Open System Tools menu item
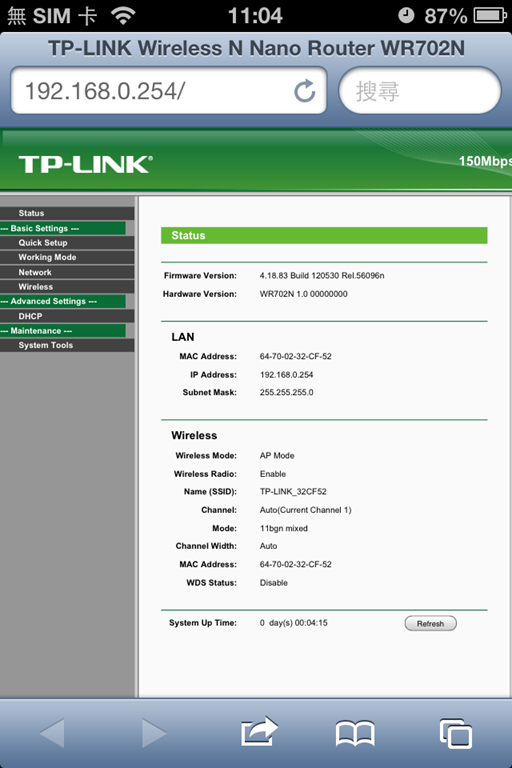 (67, 345)
